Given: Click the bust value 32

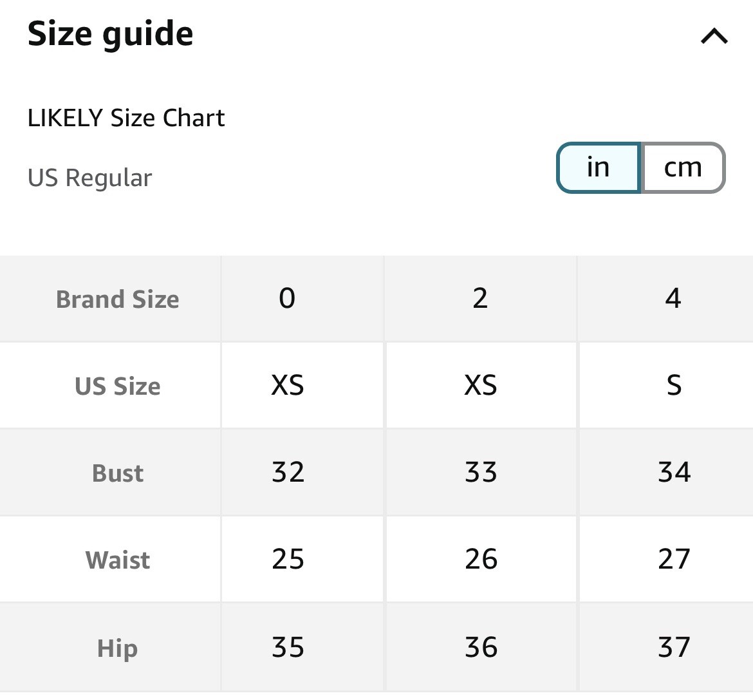Looking at the screenshot, I should [288, 472].
